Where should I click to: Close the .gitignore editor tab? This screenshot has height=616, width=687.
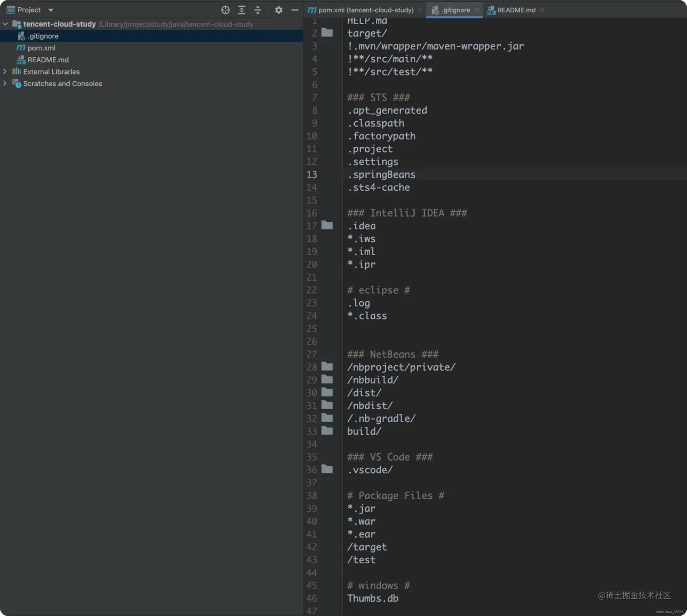[477, 10]
